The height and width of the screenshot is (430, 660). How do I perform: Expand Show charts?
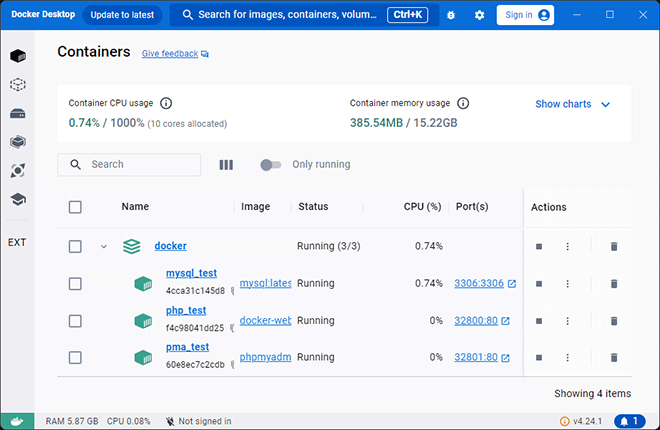(x=572, y=104)
